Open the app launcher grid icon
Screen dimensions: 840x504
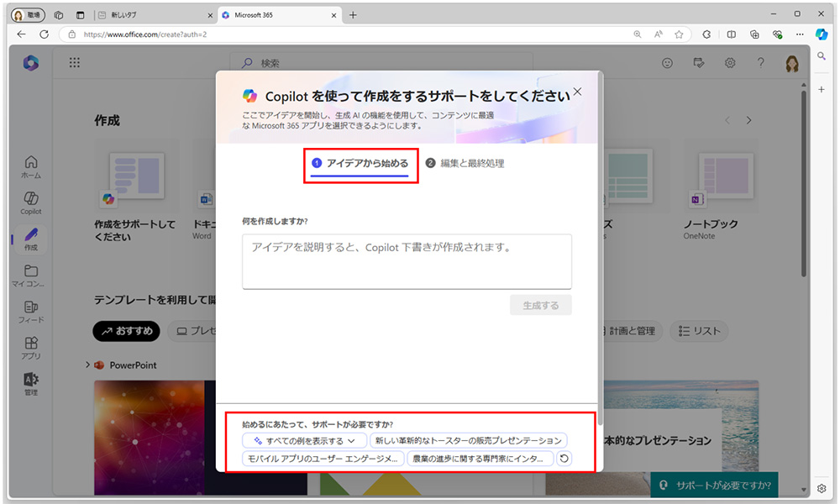[75, 63]
